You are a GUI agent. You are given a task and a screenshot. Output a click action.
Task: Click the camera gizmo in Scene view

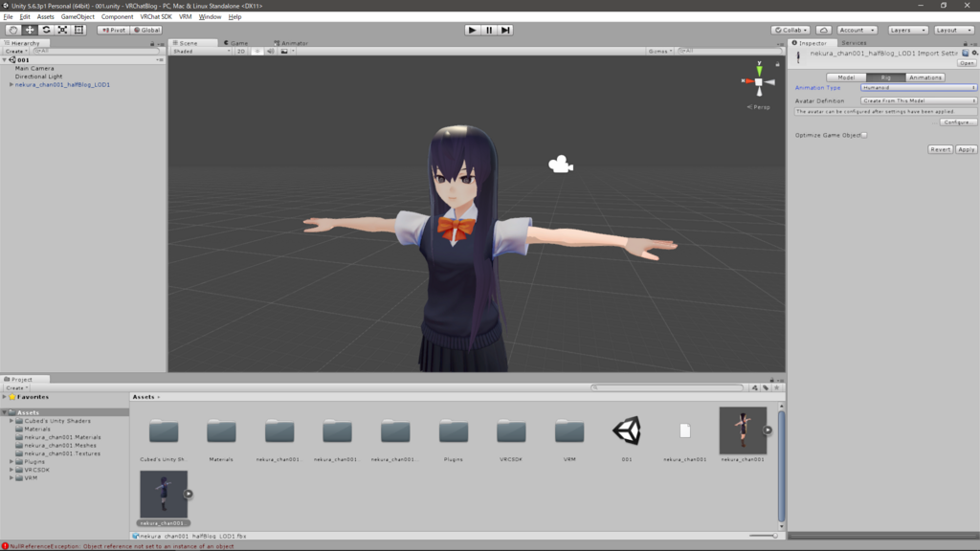561,165
